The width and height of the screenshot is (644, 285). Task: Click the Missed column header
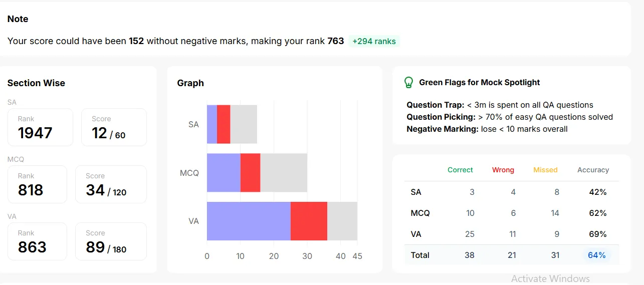545,170
